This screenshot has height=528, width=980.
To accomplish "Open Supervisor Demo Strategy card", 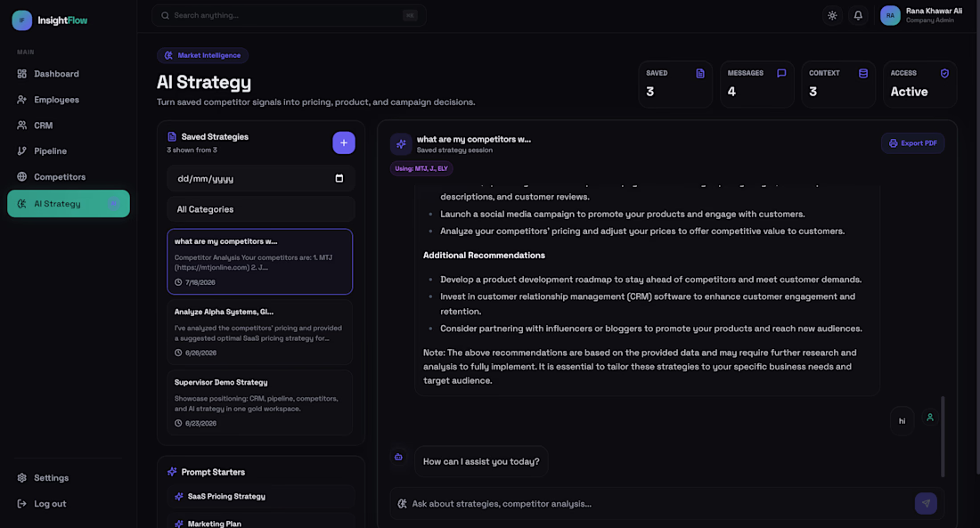I will 260,402.
